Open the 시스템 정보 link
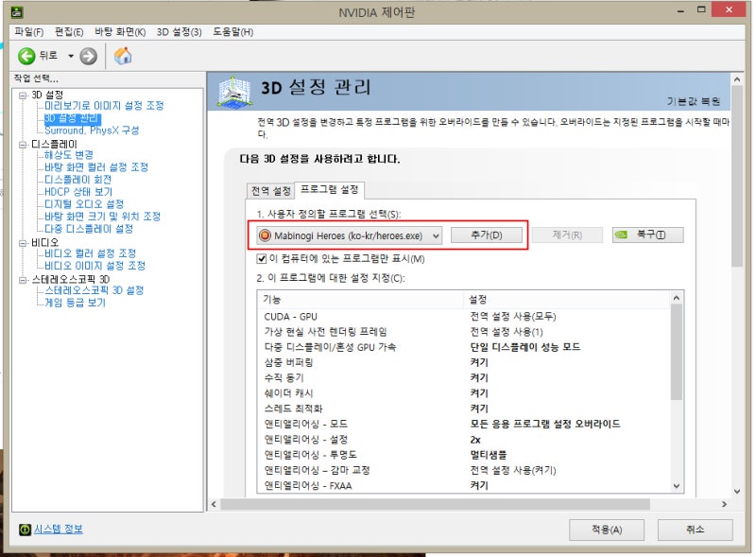The image size is (756, 557). coord(59,530)
